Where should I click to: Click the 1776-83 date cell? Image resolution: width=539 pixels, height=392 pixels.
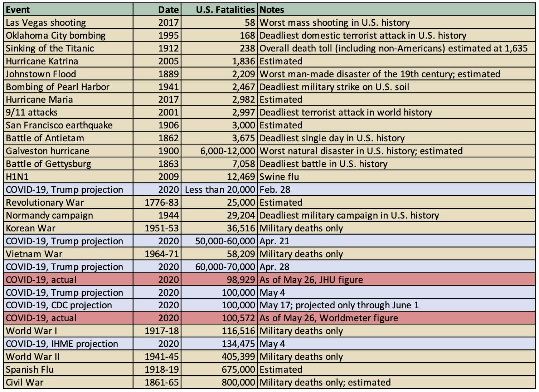tap(157, 202)
